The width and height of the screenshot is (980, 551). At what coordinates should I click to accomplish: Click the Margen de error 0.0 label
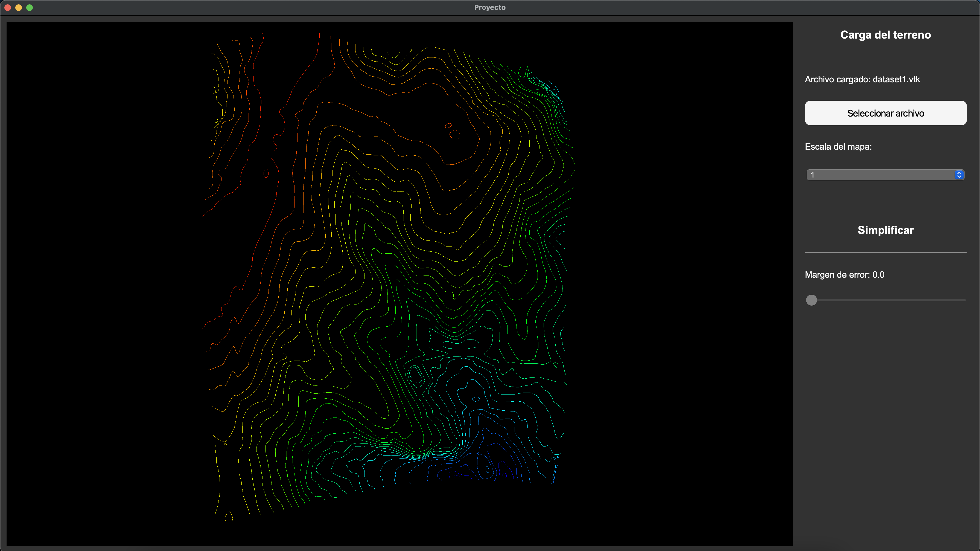pos(844,274)
